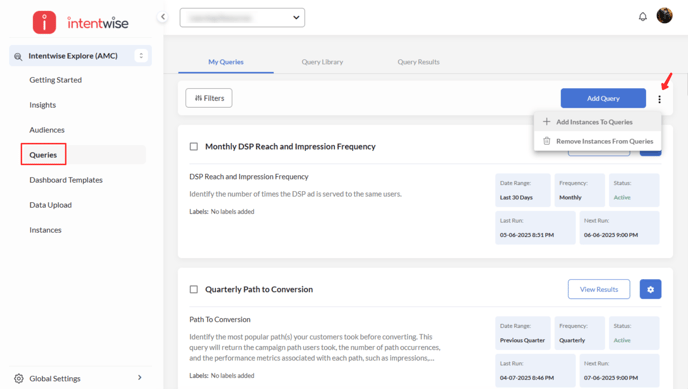Click the Intentwise logo icon
Screen dimensions: 688x389
[44, 22]
